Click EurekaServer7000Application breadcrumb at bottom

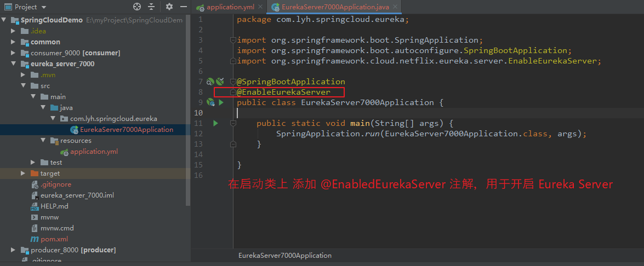(x=285, y=256)
